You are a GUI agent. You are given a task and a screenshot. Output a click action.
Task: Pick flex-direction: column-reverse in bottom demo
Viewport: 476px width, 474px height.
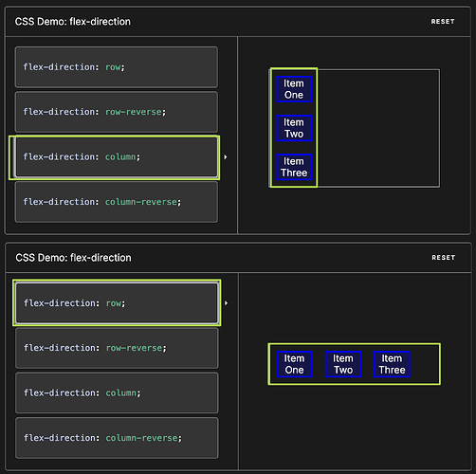117,438
